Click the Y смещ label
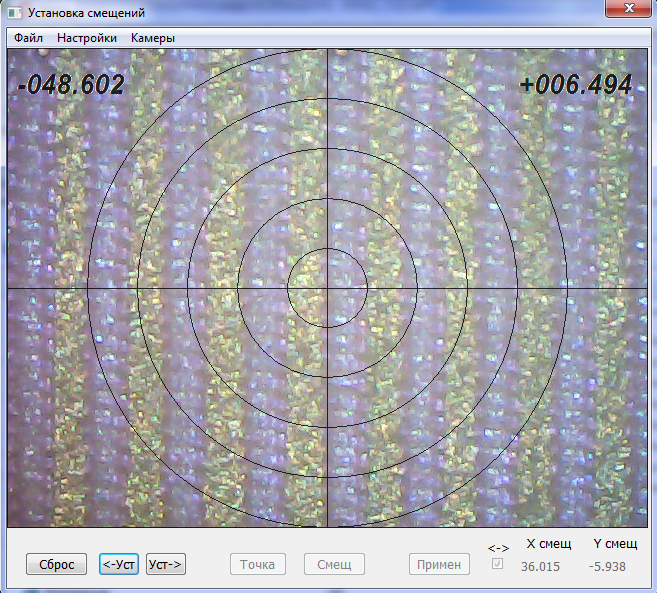The width and height of the screenshot is (657, 593). tap(615, 544)
